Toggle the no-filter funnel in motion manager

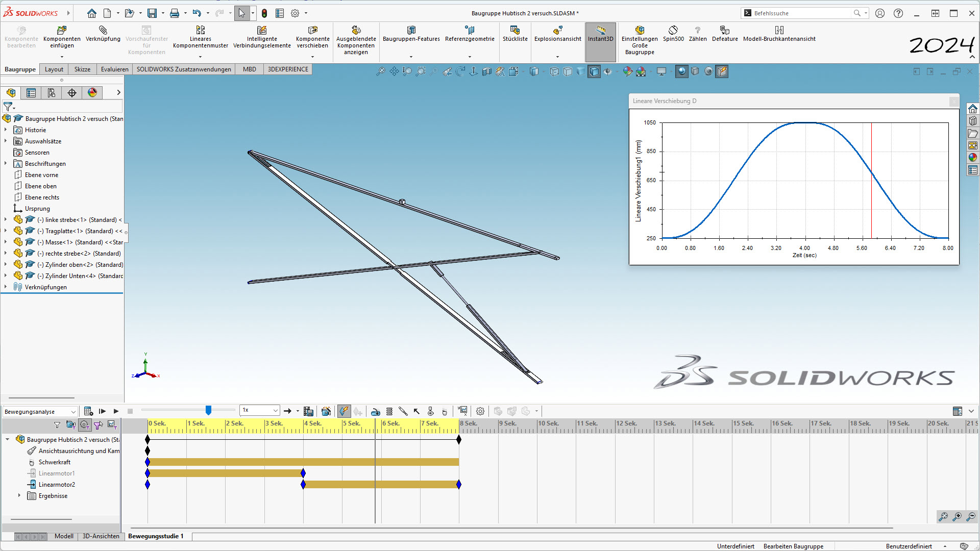coord(57,424)
